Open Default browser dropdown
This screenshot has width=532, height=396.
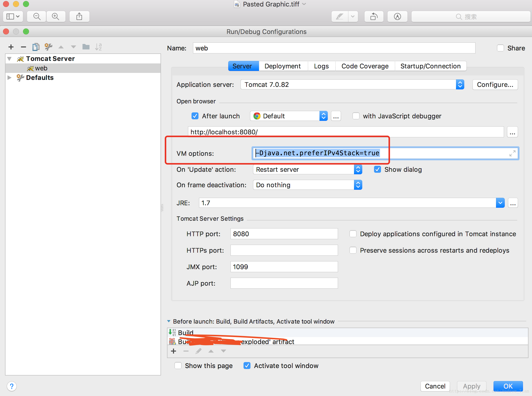click(289, 116)
